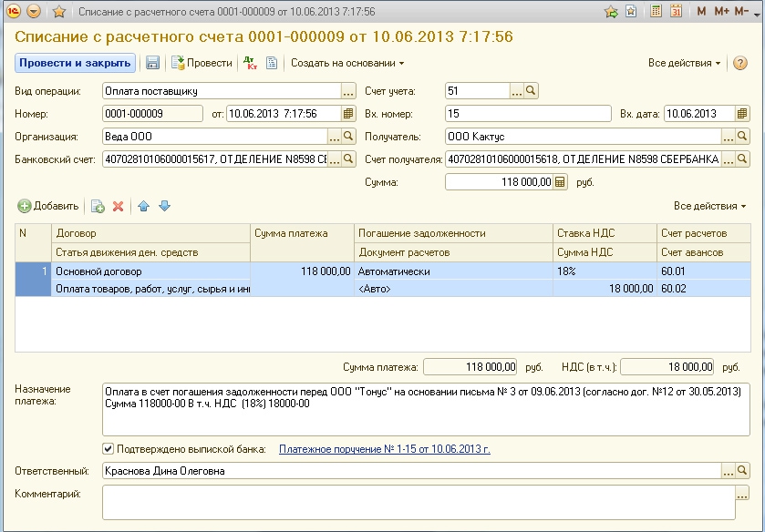Open selection for Вид операции field

[x=348, y=91]
